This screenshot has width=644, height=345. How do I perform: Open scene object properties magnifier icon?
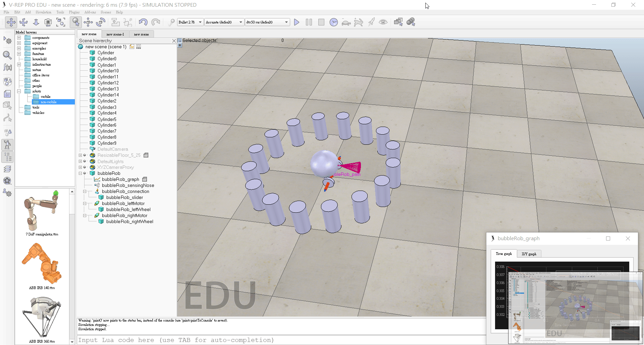coord(7,55)
